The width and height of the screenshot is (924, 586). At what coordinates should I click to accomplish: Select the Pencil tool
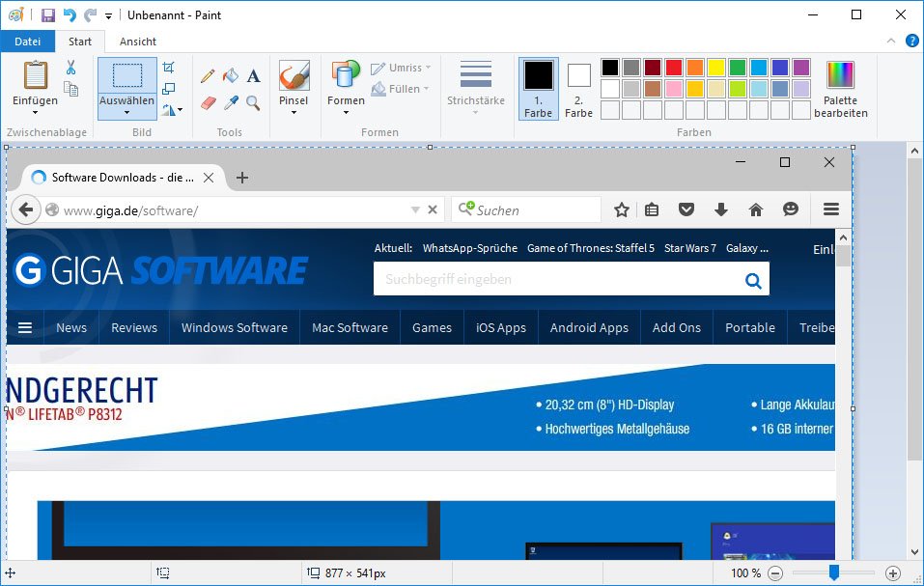(208, 75)
